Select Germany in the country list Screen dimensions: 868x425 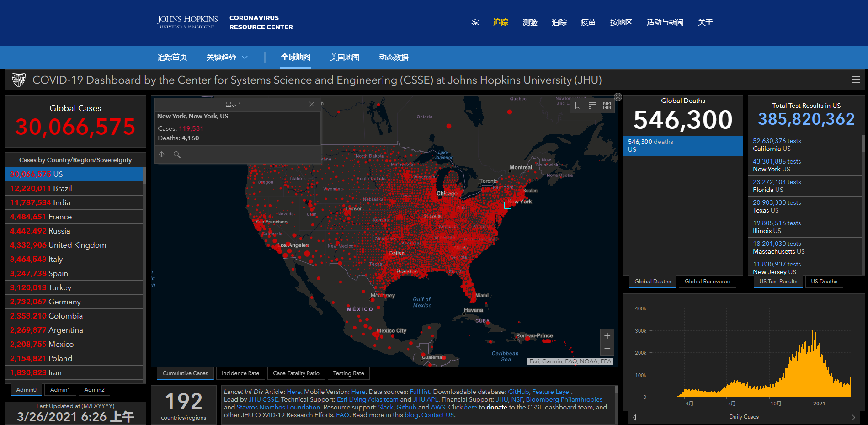coord(74,302)
